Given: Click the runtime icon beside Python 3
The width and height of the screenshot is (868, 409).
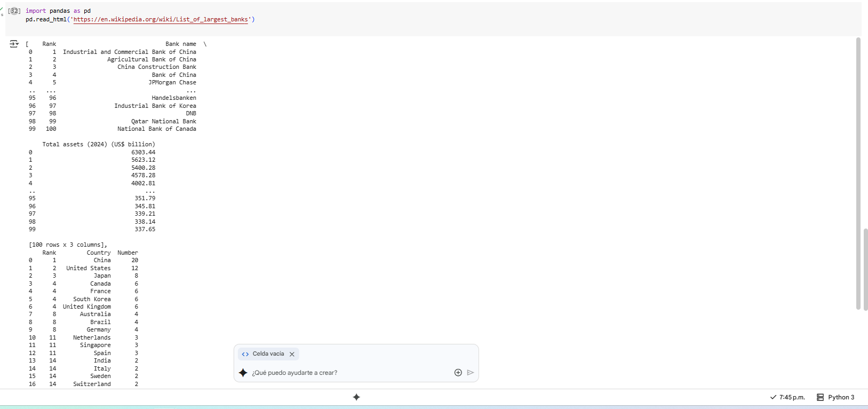Looking at the screenshot, I should tap(821, 397).
